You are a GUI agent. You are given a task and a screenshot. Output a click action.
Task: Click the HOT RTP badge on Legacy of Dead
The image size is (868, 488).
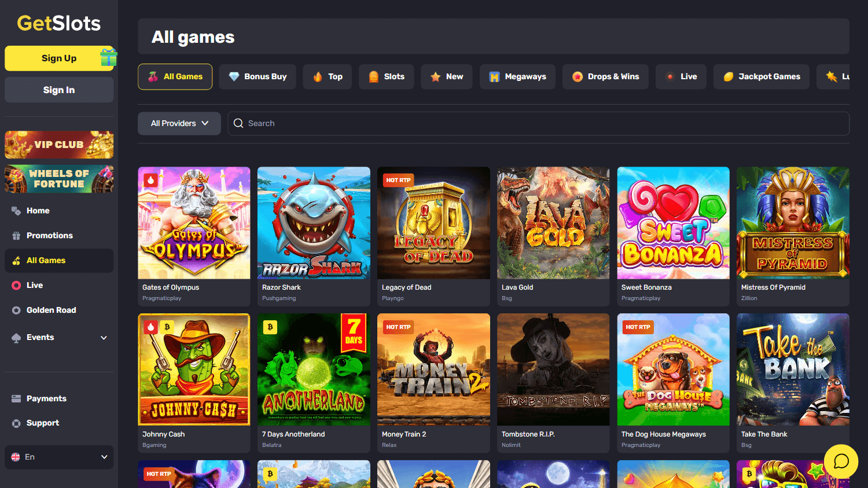point(398,180)
